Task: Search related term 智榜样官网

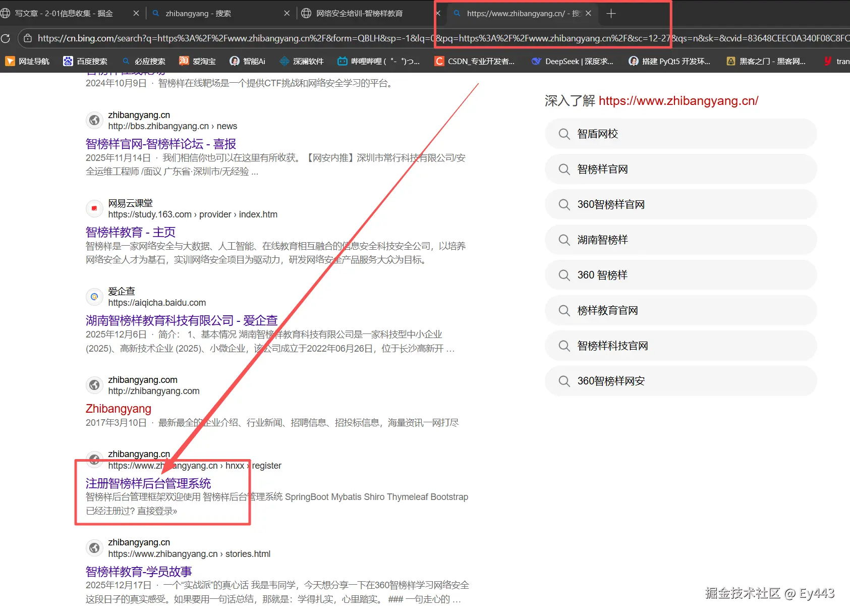Action: coord(681,169)
